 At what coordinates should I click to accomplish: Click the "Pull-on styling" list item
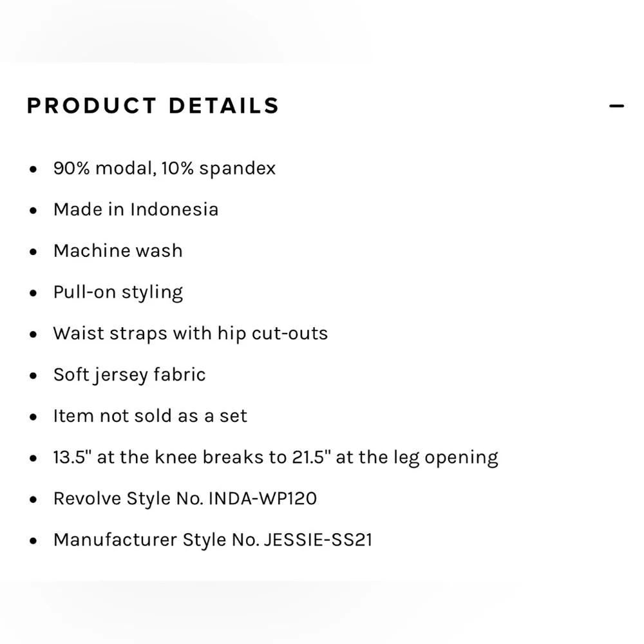click(x=118, y=292)
